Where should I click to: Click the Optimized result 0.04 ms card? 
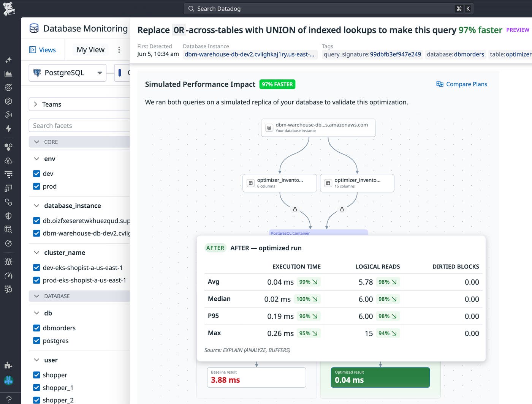[380, 377]
